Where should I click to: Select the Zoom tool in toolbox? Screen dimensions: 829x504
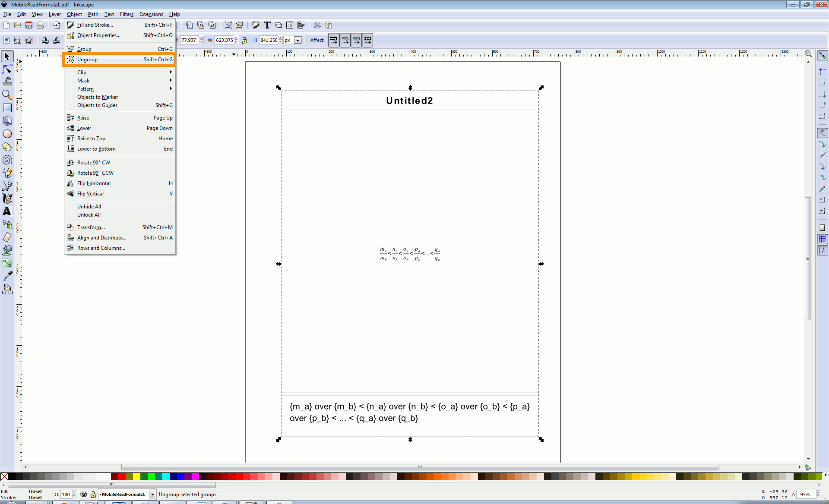[x=7, y=95]
